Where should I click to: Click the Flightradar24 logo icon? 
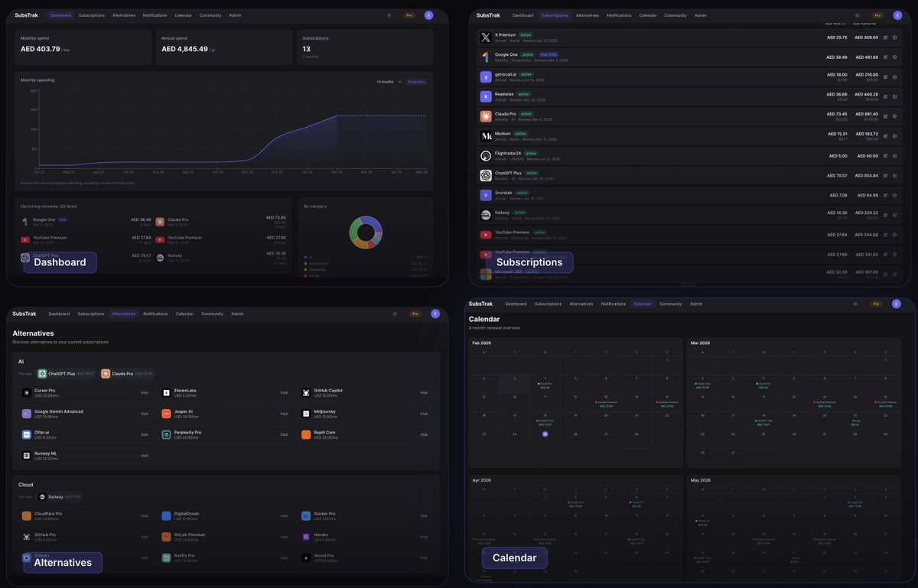tap(485, 156)
